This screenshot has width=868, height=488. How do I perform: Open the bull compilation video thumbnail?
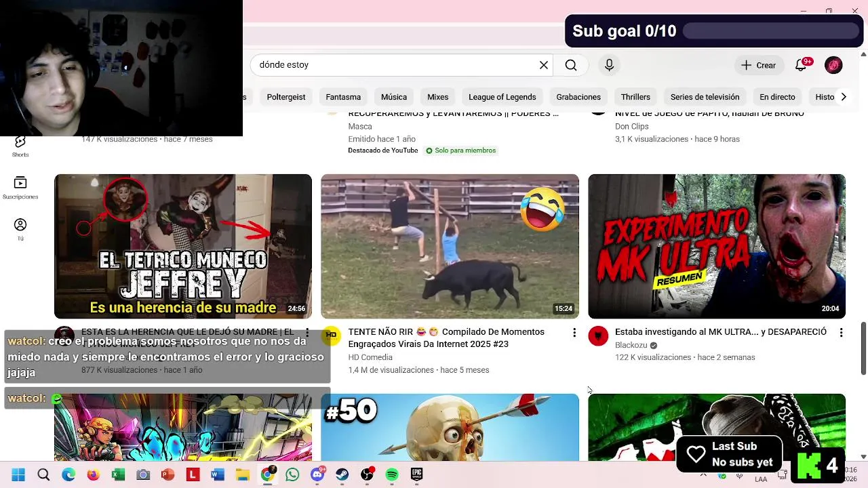point(450,246)
